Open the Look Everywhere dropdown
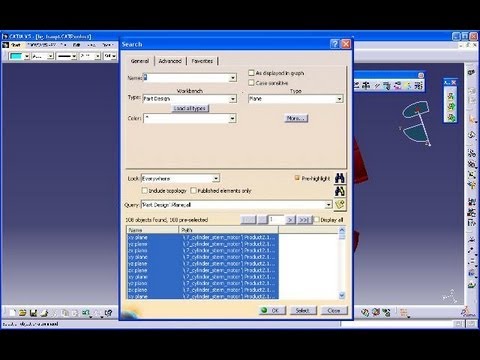Viewport: 480px width, 360px height. pyautogui.click(x=216, y=178)
